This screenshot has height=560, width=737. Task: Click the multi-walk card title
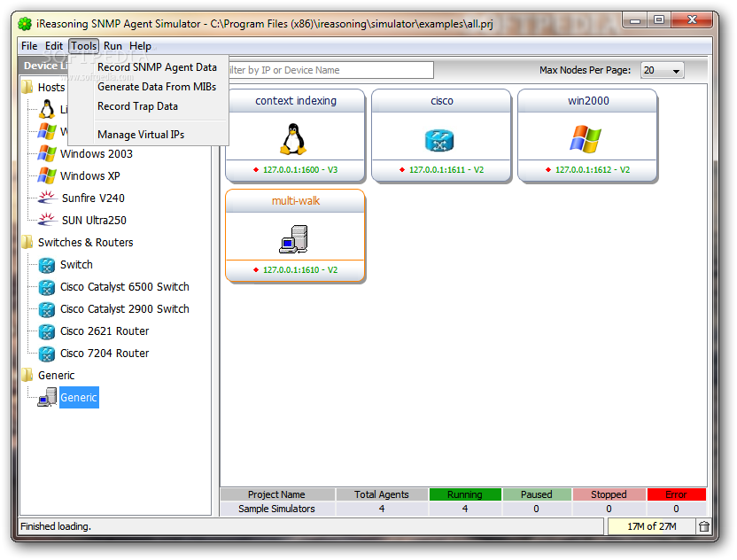tap(296, 201)
